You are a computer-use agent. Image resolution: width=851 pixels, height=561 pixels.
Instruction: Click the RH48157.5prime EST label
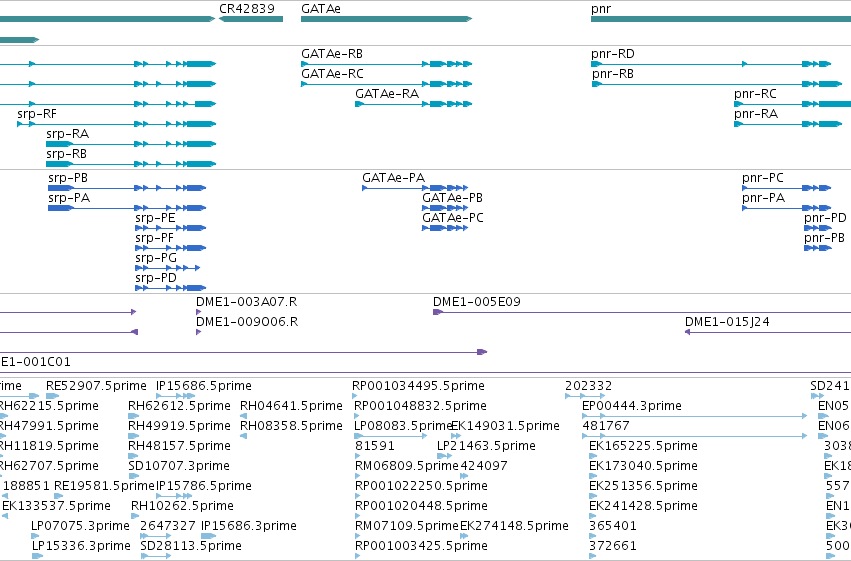pos(179,447)
